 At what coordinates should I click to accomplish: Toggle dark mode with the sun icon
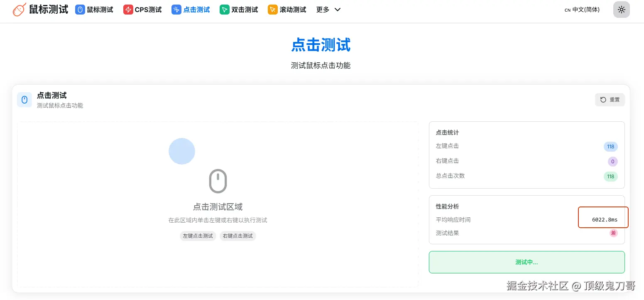pyautogui.click(x=621, y=9)
